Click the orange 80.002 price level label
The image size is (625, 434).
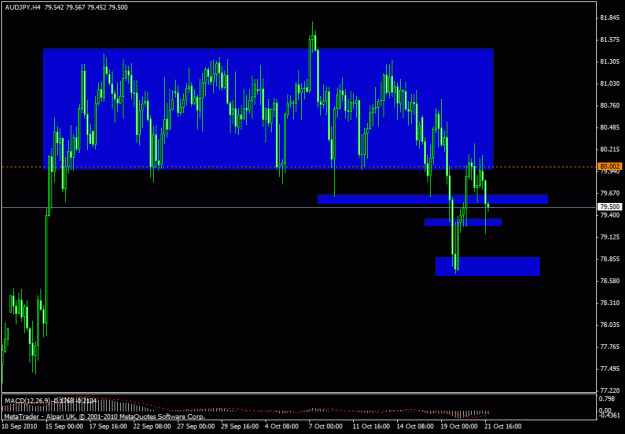pos(610,167)
